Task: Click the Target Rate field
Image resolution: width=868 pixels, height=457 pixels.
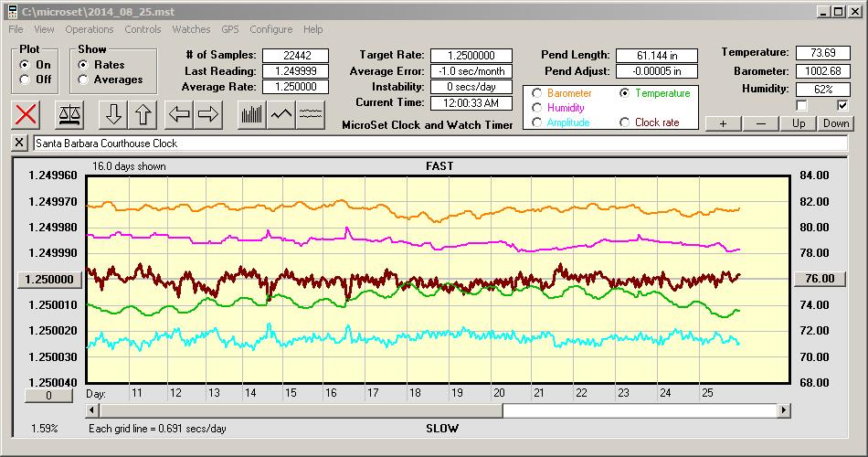Action: (471, 56)
